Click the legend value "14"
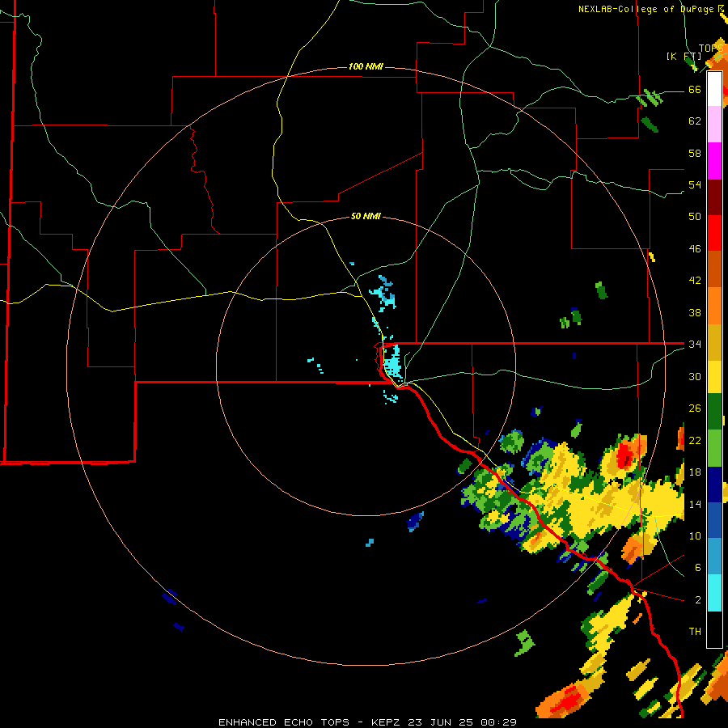728x728 pixels. tap(695, 504)
